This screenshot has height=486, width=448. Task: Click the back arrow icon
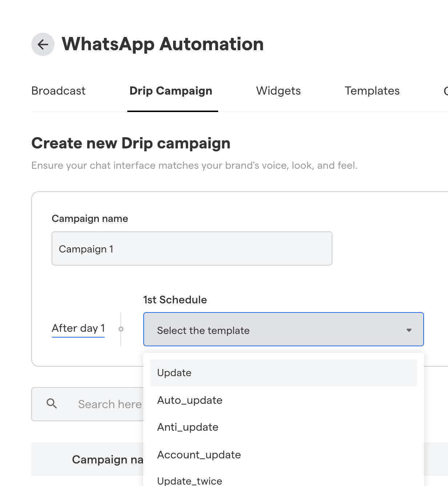pyautogui.click(x=43, y=44)
